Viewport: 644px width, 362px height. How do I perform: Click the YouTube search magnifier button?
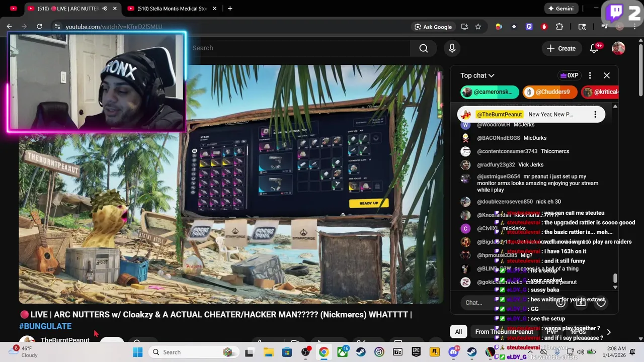(424, 48)
